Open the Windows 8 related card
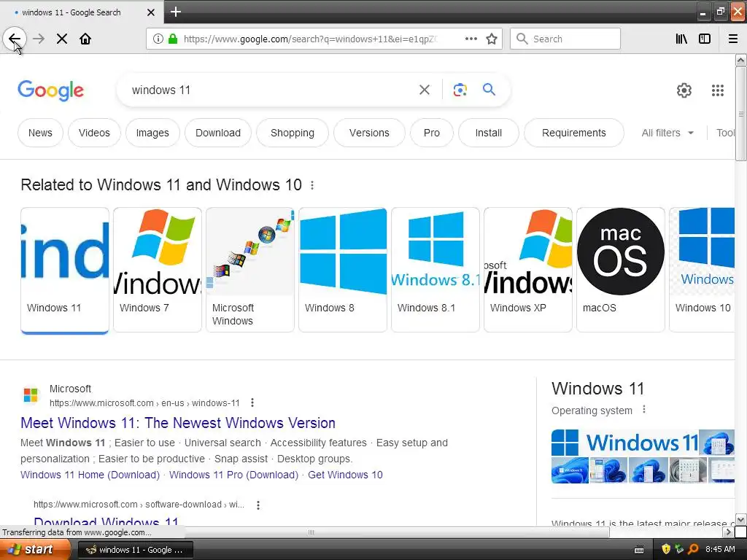Viewport: 747px width, 560px height. point(343,270)
